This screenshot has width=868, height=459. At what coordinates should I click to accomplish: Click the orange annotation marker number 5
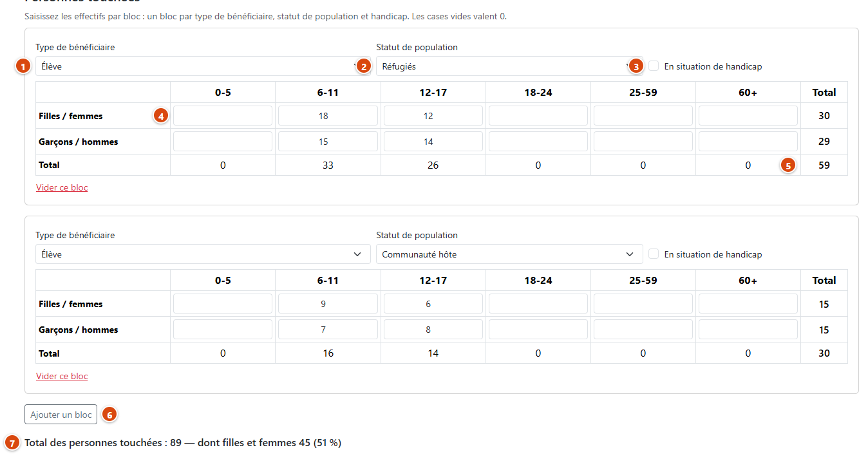pyautogui.click(x=788, y=165)
